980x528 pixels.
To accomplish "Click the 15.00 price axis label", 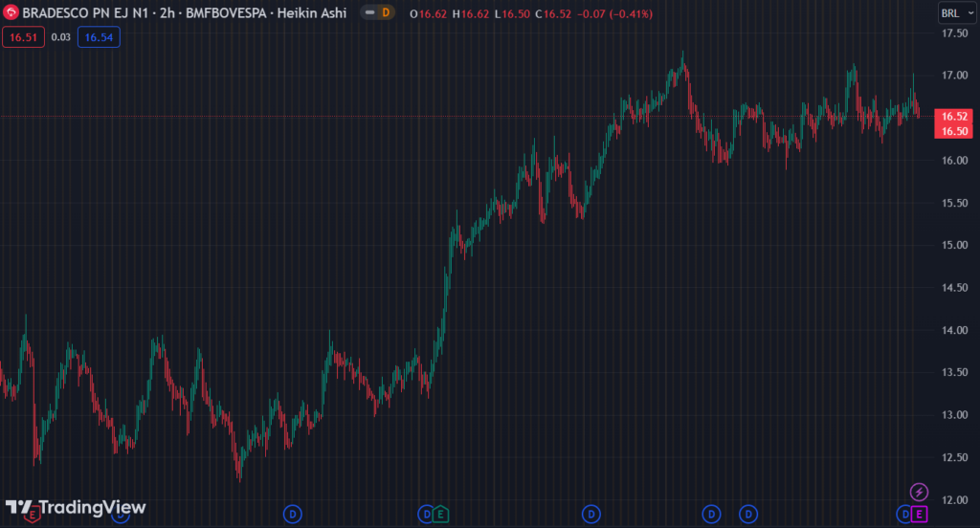I will (954, 245).
